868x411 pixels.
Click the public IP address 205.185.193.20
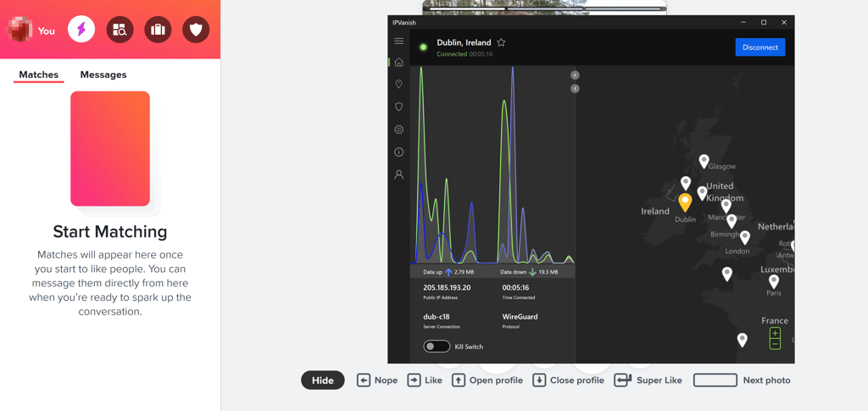coord(447,287)
